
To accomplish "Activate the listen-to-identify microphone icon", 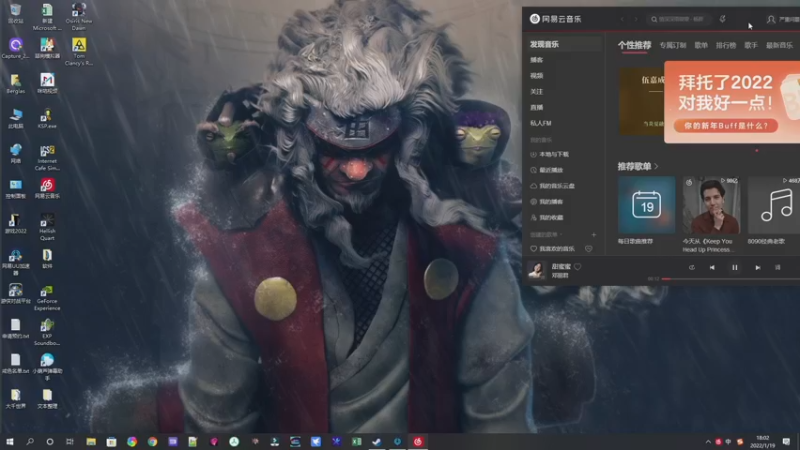I will click(722, 19).
